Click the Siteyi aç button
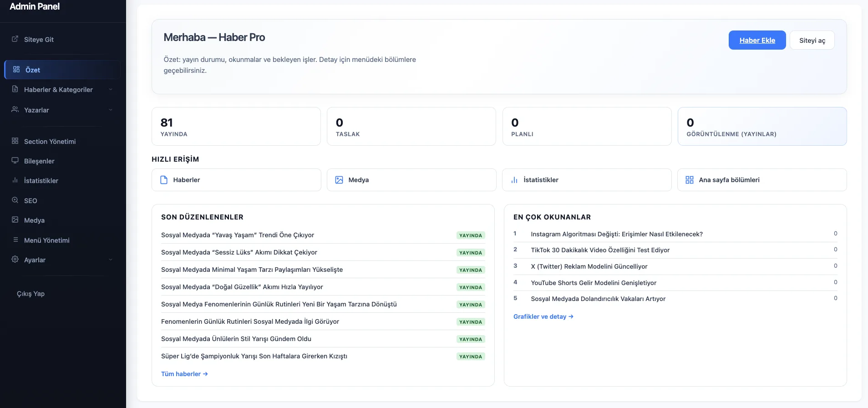868x408 pixels. [812, 40]
